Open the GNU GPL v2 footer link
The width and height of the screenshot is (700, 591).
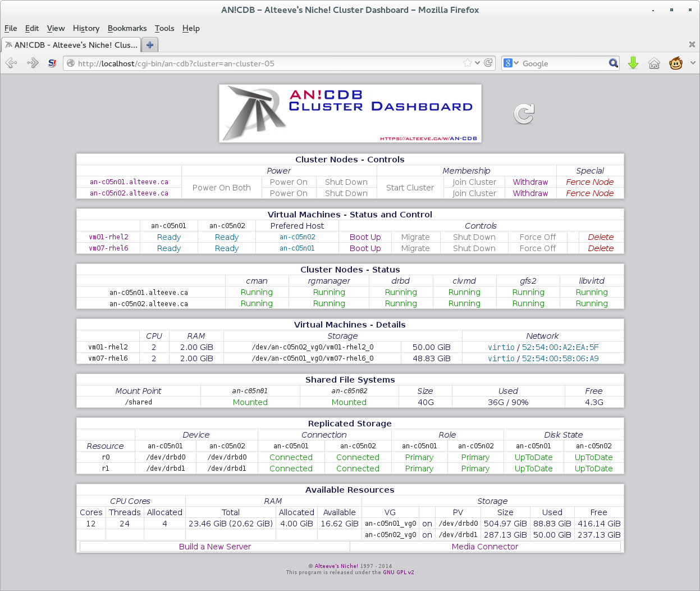tap(399, 572)
